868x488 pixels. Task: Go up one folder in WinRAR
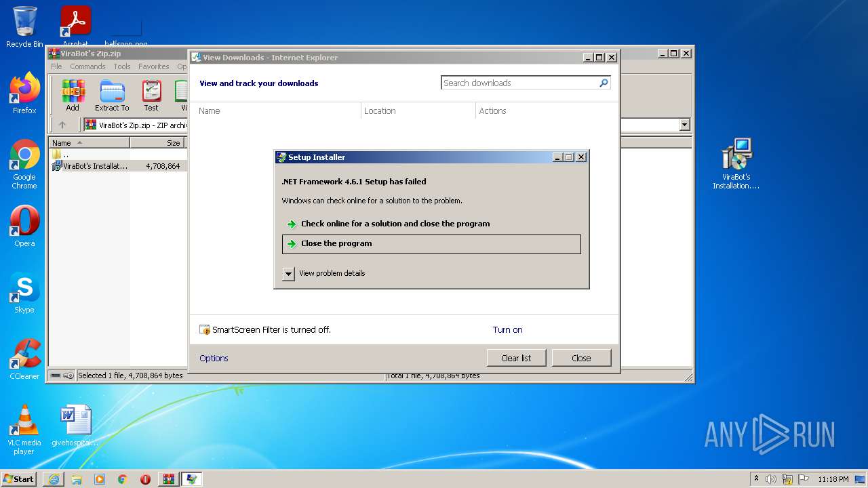(x=62, y=125)
